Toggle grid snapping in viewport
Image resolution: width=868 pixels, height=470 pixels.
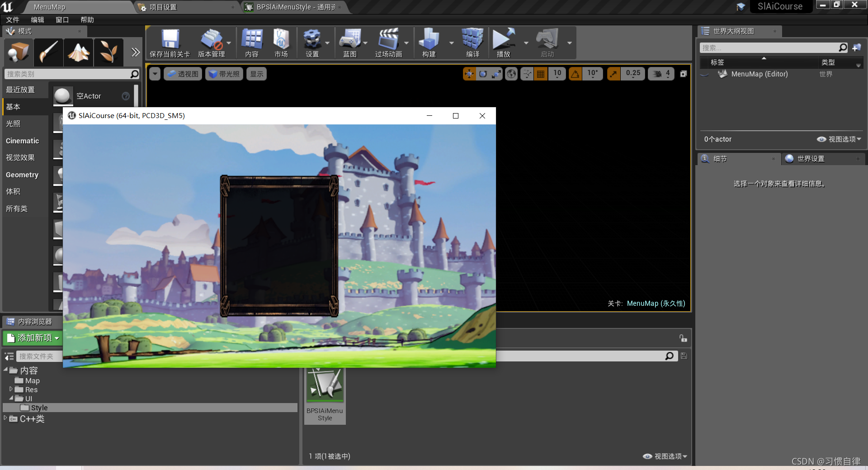coord(541,74)
